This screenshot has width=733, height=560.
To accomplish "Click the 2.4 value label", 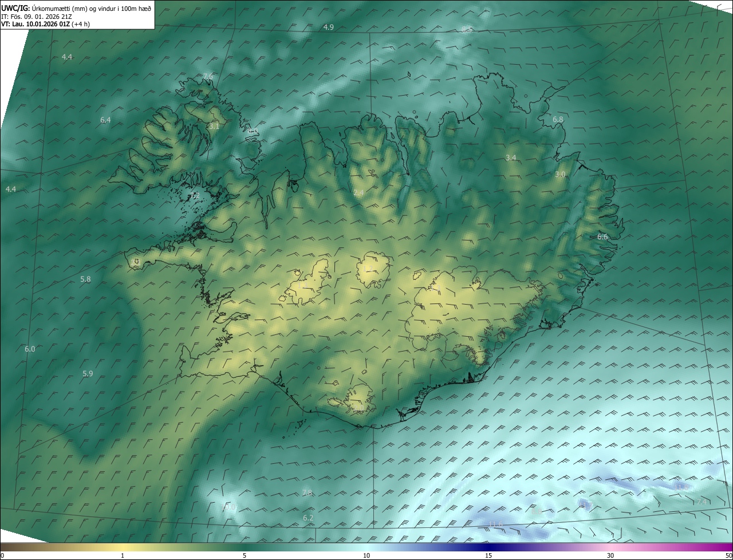I will coord(358,194).
